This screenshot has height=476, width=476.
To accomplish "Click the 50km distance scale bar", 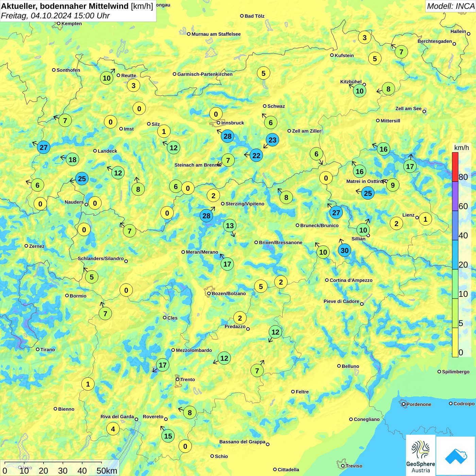I will point(53,462).
